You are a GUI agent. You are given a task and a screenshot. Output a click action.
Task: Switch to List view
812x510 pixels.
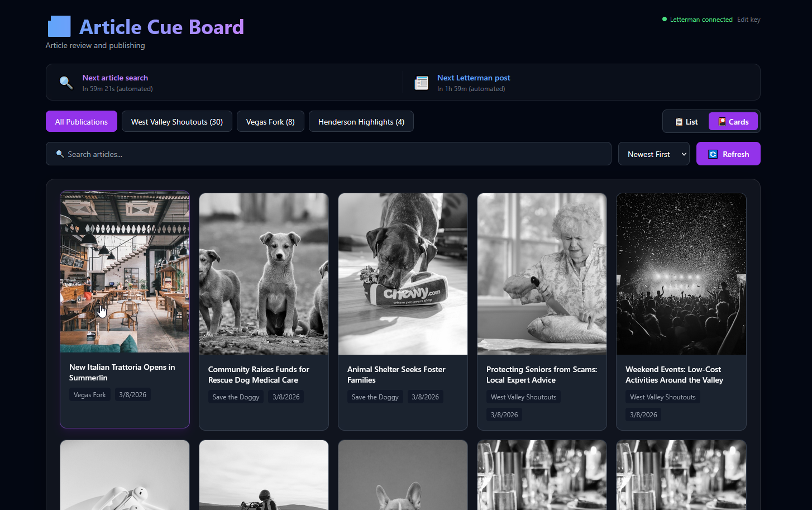686,122
